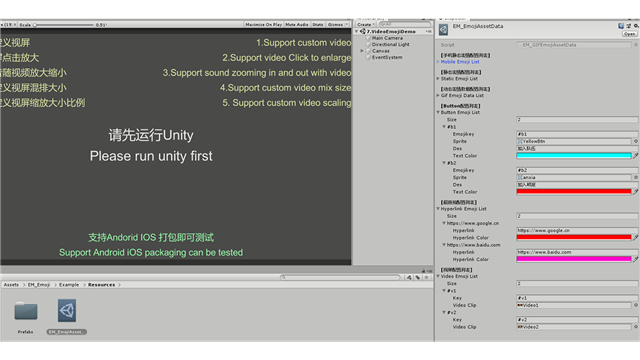Open the red Text Color swatch of #b2
The height and width of the screenshot is (360, 640).
coord(574,192)
